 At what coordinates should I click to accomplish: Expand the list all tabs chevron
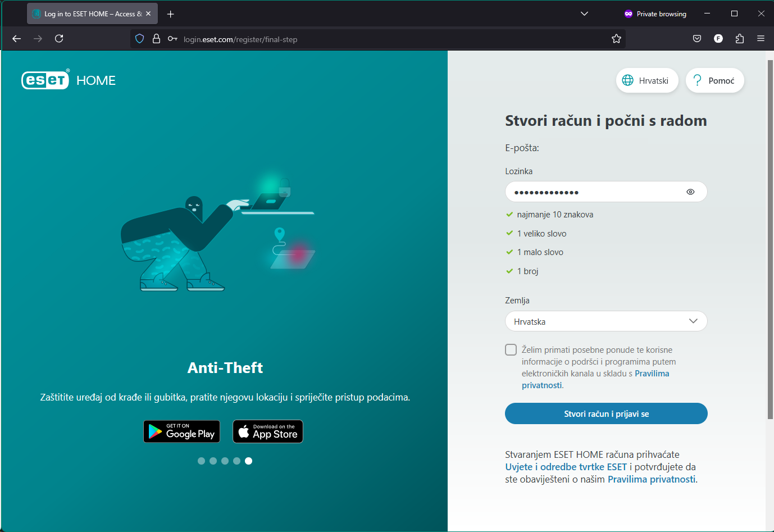click(x=584, y=13)
